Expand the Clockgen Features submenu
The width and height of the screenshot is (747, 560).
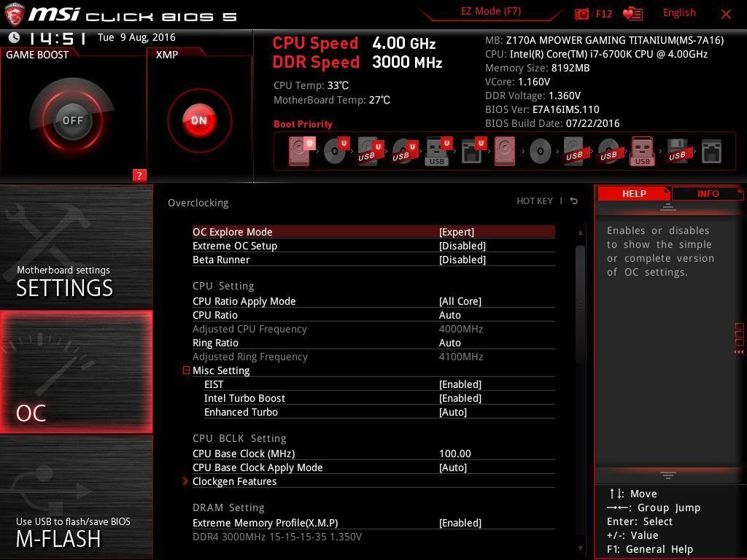click(234, 481)
